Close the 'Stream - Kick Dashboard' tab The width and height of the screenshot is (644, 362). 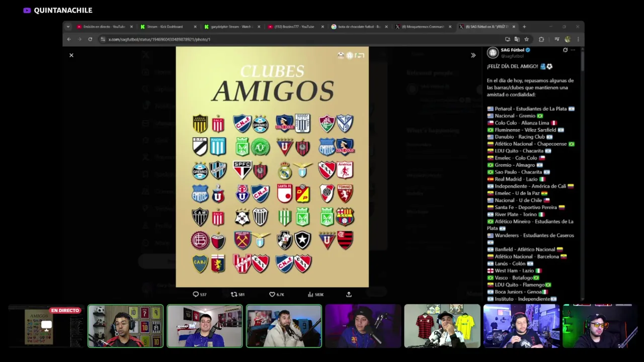tap(196, 27)
